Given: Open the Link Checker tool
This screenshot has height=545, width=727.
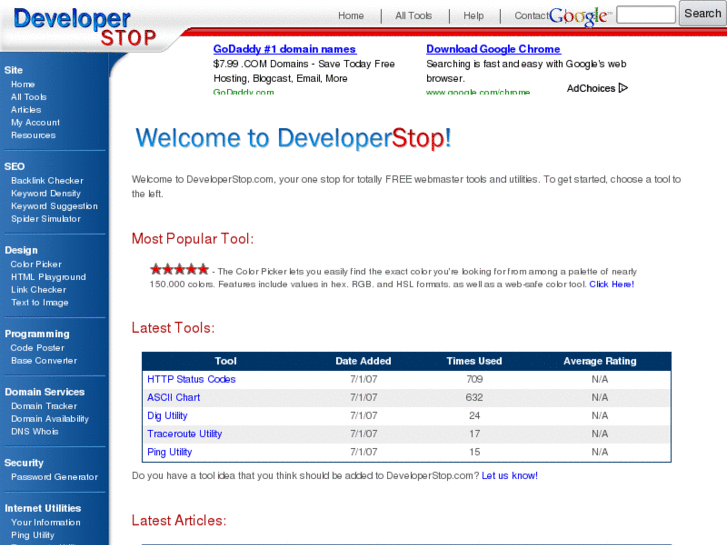Looking at the screenshot, I should (38, 290).
